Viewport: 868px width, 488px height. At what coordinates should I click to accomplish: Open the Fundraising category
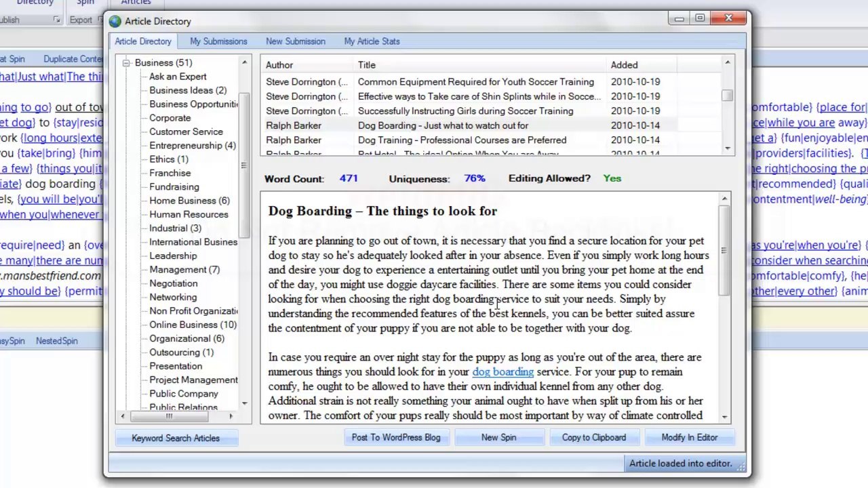174,187
